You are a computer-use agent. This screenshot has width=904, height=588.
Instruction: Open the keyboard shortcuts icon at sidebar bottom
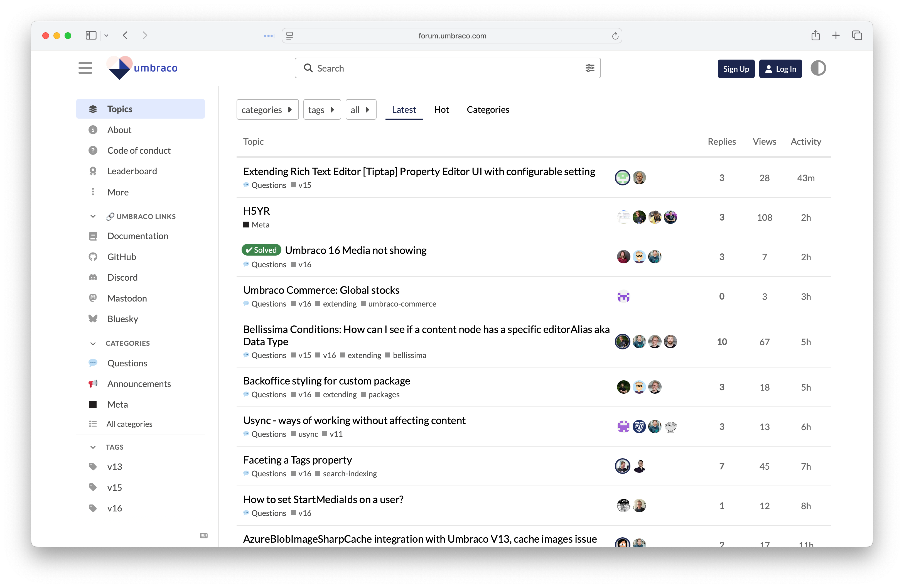(x=203, y=536)
